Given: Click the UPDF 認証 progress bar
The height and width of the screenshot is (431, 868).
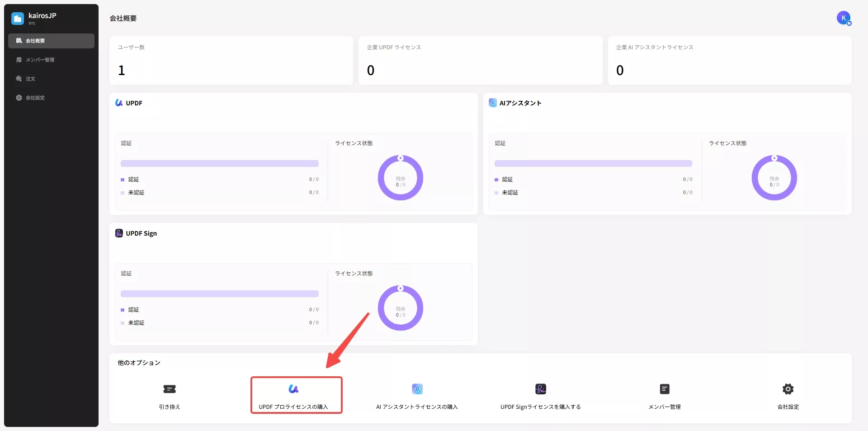Looking at the screenshot, I should click(220, 163).
